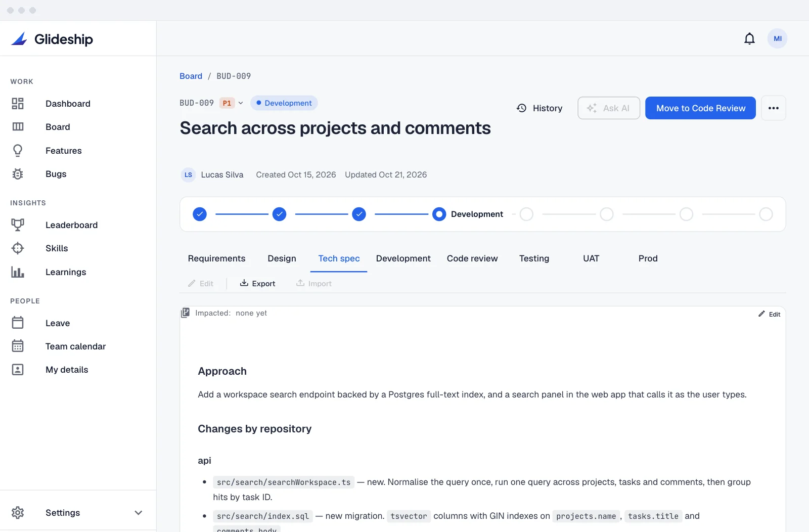Click the third completed progress step
The image size is (809, 532).
click(x=359, y=214)
